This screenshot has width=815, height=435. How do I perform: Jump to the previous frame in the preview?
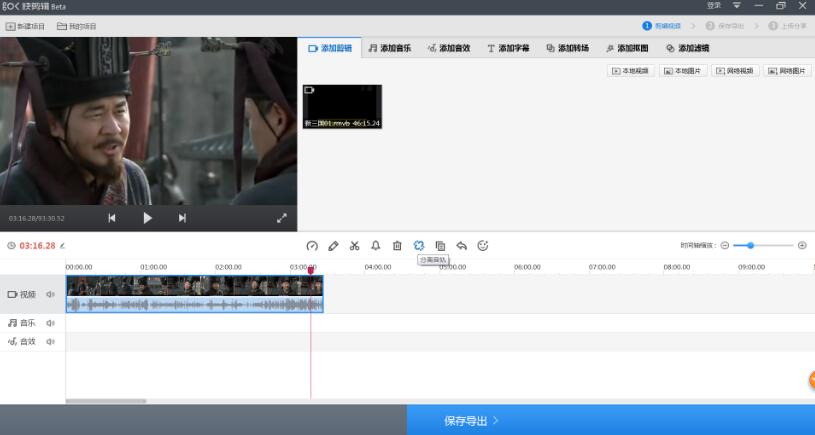112,218
